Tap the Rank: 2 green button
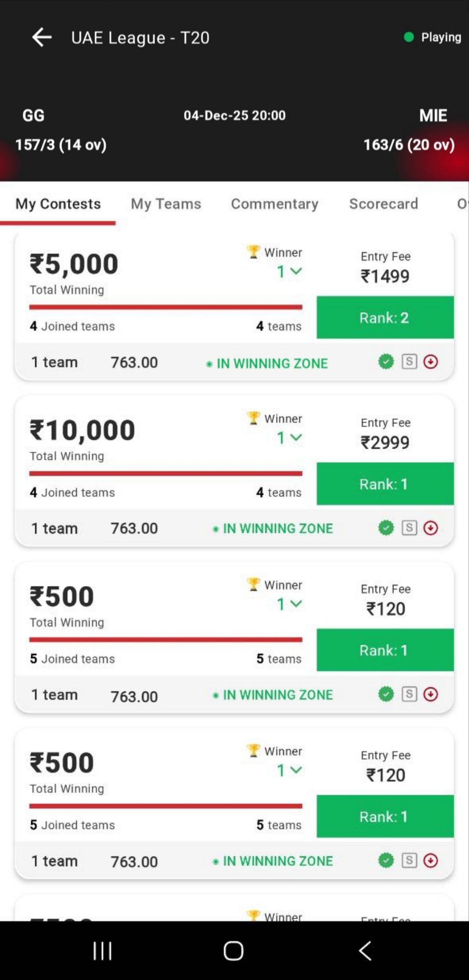This screenshot has width=469, height=980. coord(385,317)
